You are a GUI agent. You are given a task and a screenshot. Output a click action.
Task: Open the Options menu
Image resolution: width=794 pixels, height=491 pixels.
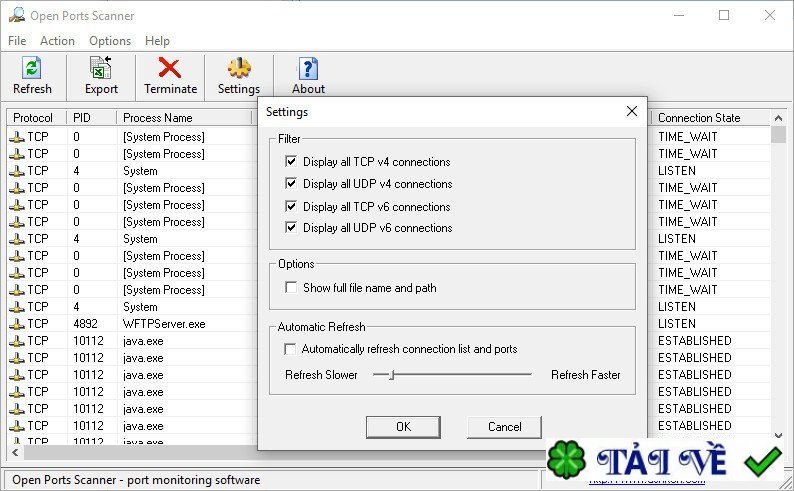pyautogui.click(x=110, y=40)
